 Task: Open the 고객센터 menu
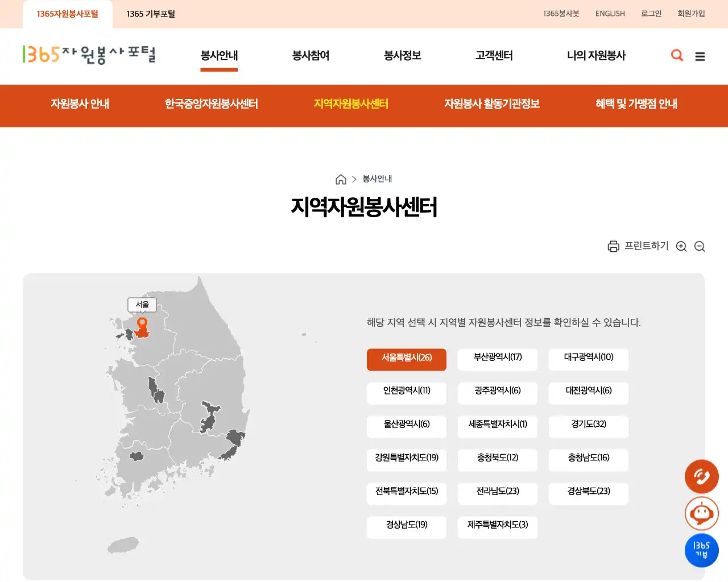tap(493, 56)
